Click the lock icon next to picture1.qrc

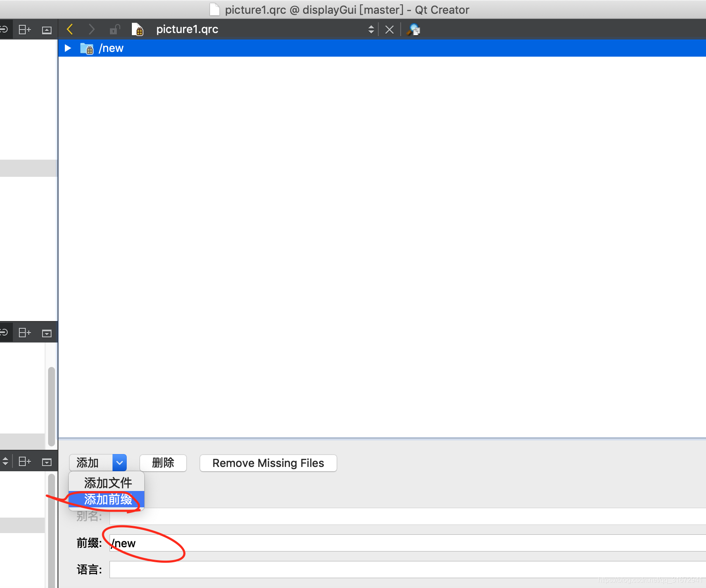point(114,29)
